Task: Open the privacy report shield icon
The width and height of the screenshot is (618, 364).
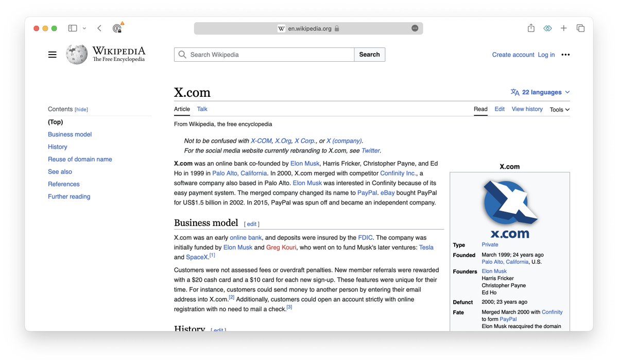Action: tap(117, 28)
